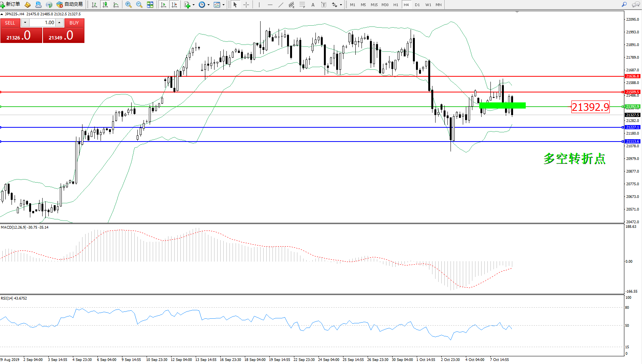642x364 pixels.
Task: Click the red BUY button
Action: 74,23
